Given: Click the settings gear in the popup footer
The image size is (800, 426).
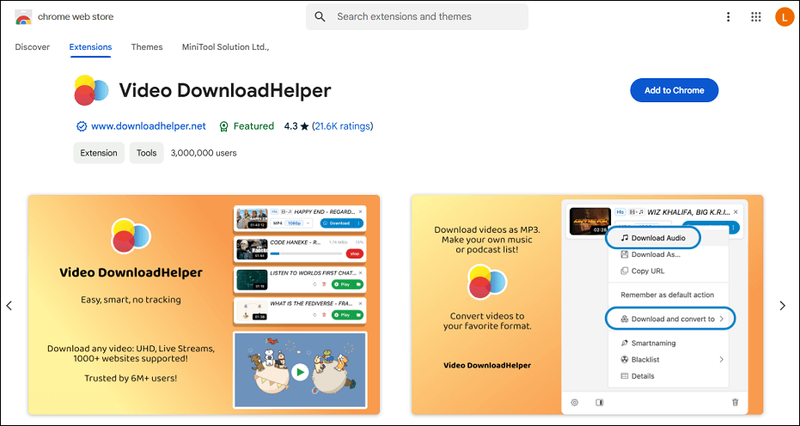Looking at the screenshot, I should pyautogui.click(x=574, y=403).
